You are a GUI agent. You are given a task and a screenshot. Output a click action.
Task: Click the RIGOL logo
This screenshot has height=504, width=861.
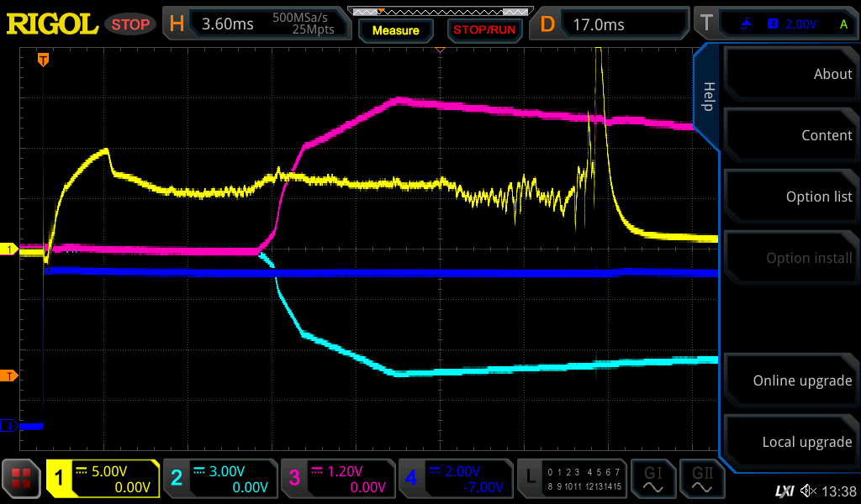(x=52, y=24)
